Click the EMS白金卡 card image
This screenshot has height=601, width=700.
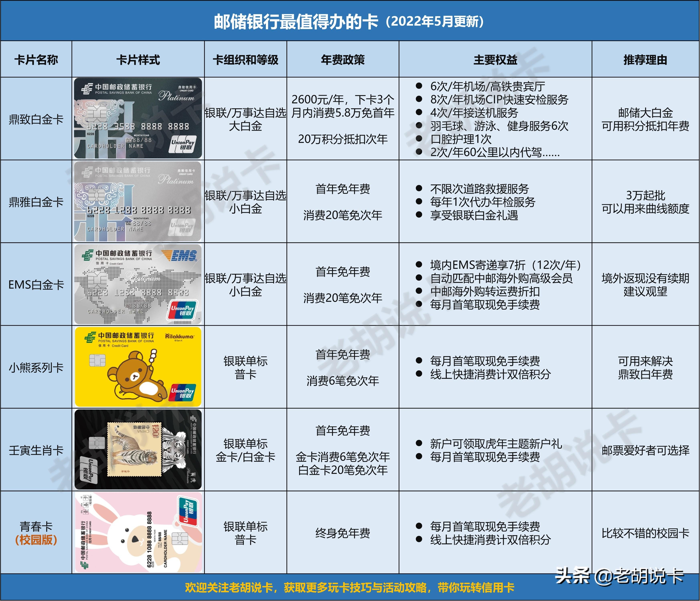click(x=138, y=284)
